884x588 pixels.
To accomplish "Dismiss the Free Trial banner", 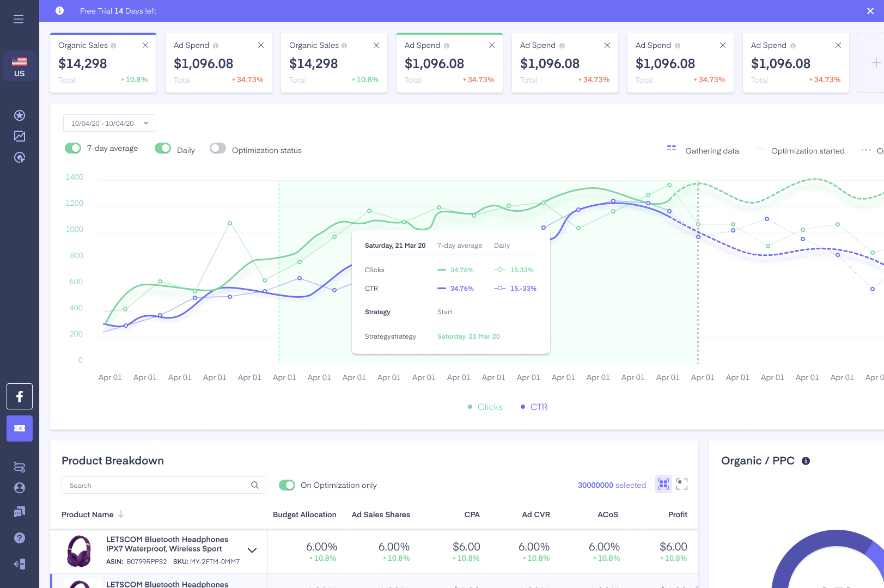I will click(870, 11).
